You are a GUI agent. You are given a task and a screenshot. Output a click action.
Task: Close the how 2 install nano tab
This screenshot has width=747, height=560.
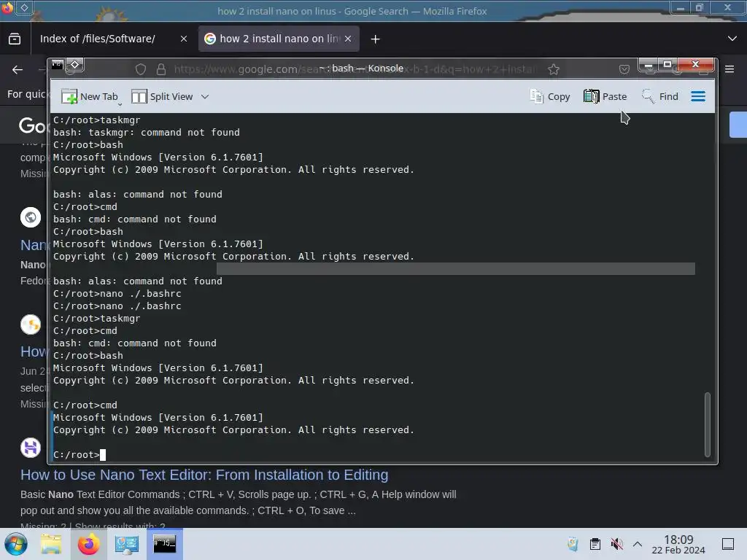348,39
